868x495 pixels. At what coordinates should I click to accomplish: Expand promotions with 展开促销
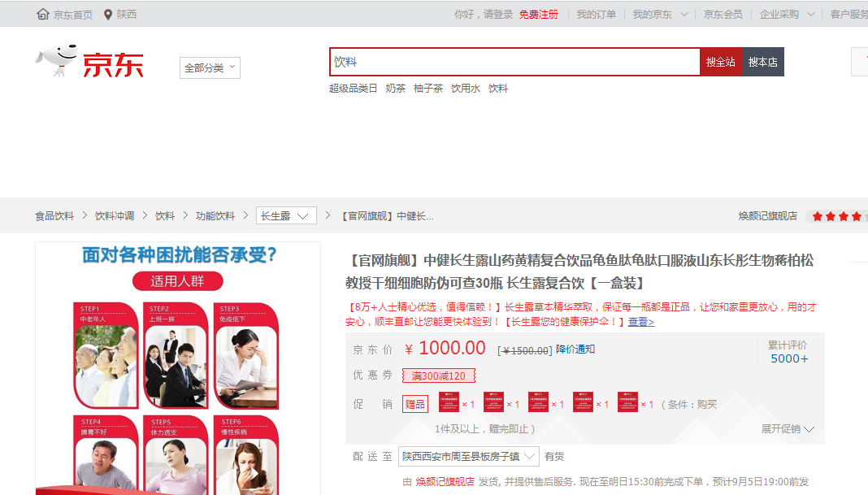[788, 429]
